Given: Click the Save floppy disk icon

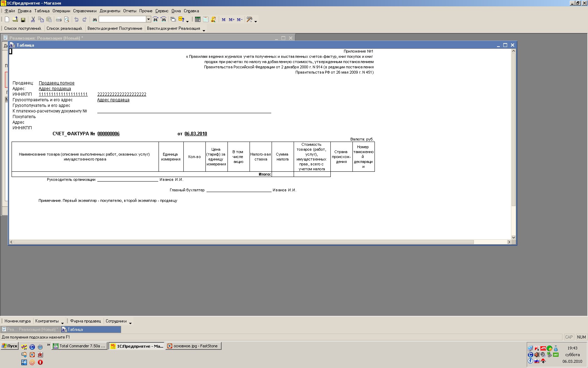Looking at the screenshot, I should point(23,20).
